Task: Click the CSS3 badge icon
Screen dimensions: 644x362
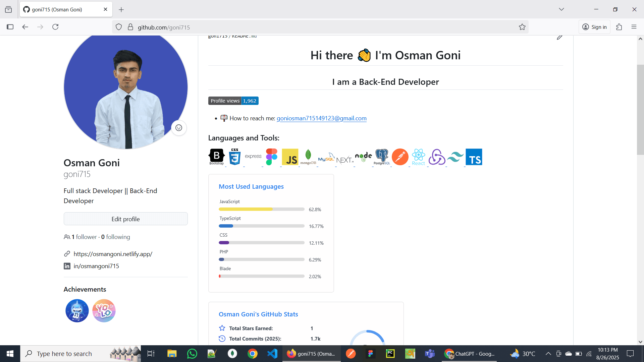Action: [x=235, y=157]
